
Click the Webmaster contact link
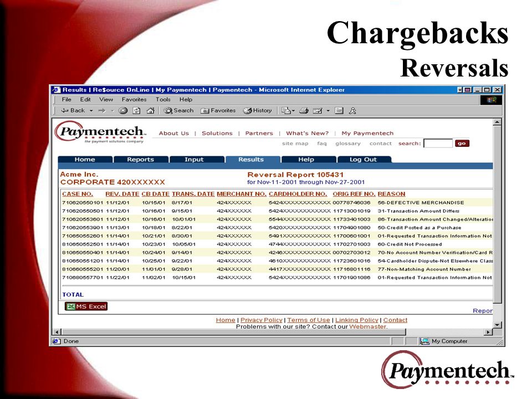click(368, 326)
